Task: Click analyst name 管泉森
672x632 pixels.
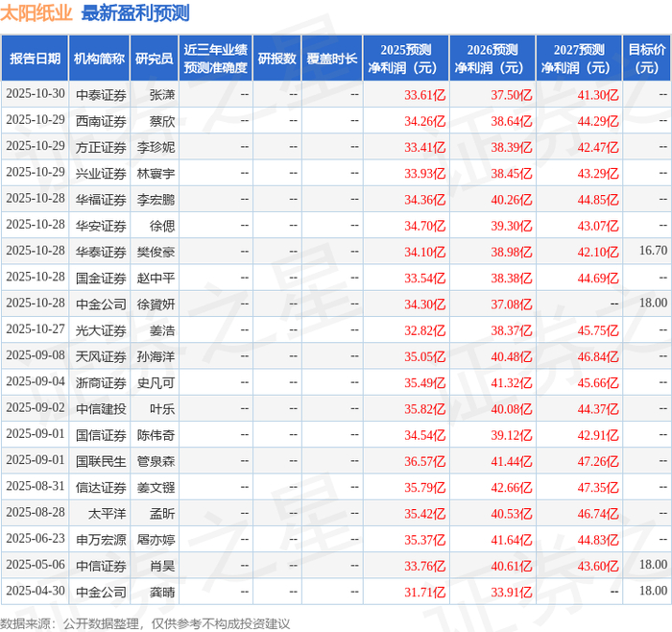Action: tap(156, 461)
